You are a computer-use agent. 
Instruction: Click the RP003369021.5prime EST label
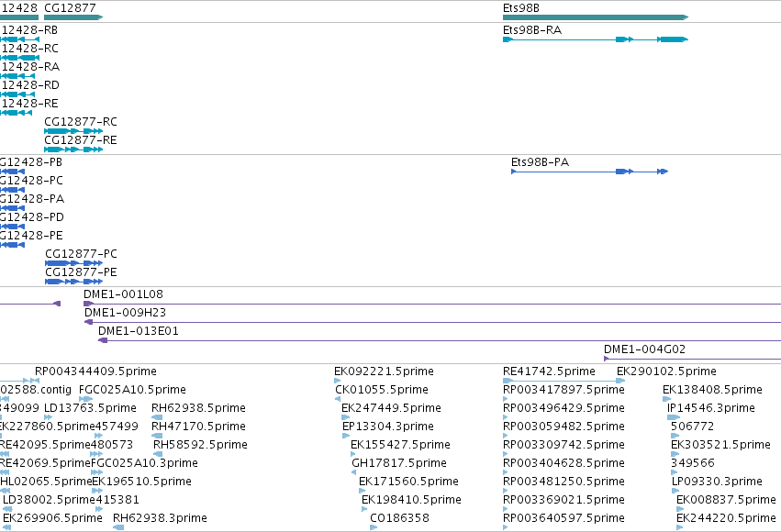(563, 500)
